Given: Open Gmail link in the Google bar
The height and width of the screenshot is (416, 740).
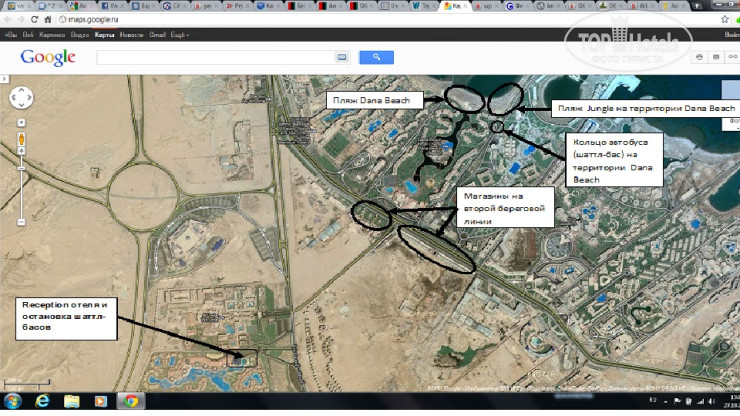Looking at the screenshot, I should [156, 34].
